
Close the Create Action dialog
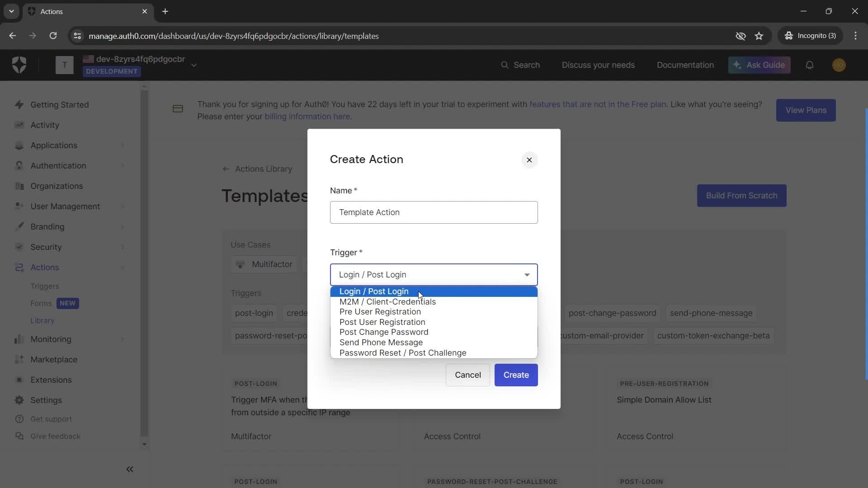pos(529,160)
